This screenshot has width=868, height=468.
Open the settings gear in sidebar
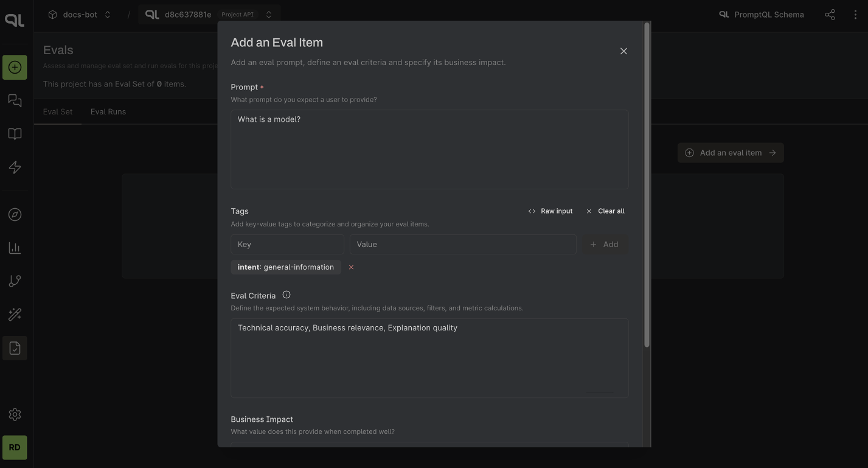15,414
